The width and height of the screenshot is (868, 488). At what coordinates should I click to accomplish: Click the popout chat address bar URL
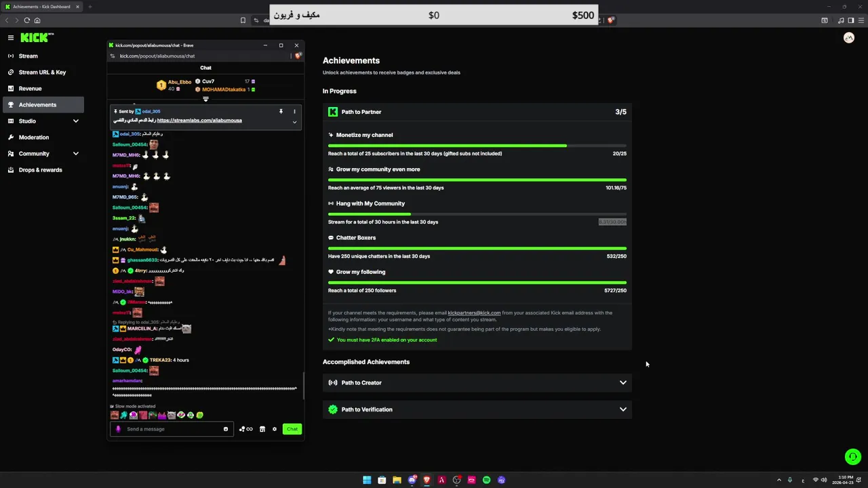(x=157, y=56)
